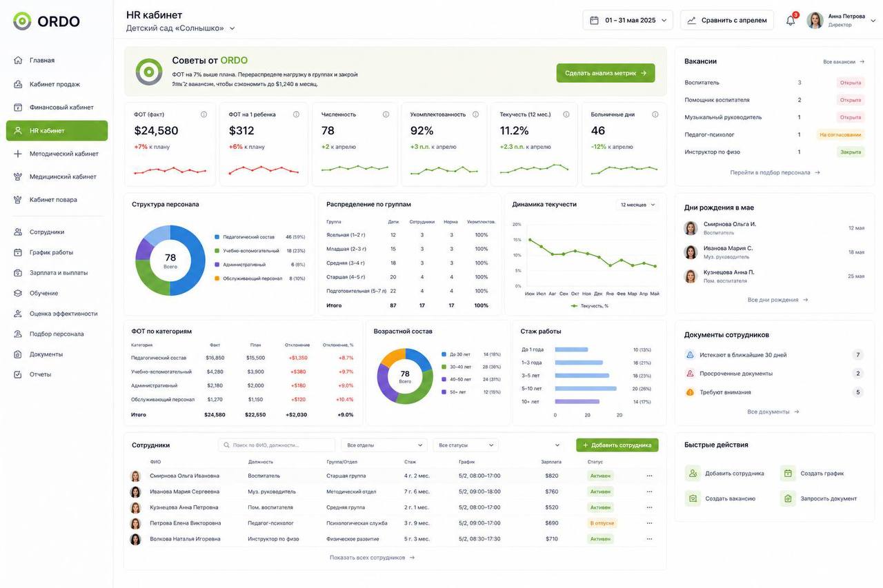Image resolution: width=883 pixels, height=588 pixels.
Task: Click the Создать вакансию quick action icon
Action: pyautogui.click(x=693, y=498)
